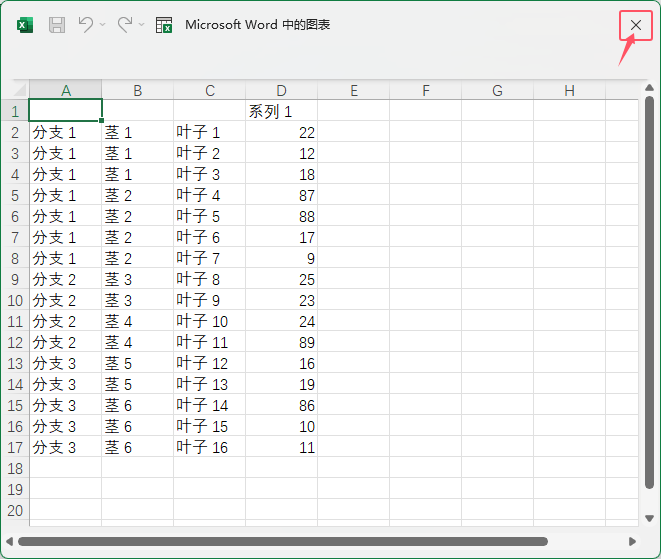
Task: Click the Undo arrow icon
Action: click(x=86, y=25)
